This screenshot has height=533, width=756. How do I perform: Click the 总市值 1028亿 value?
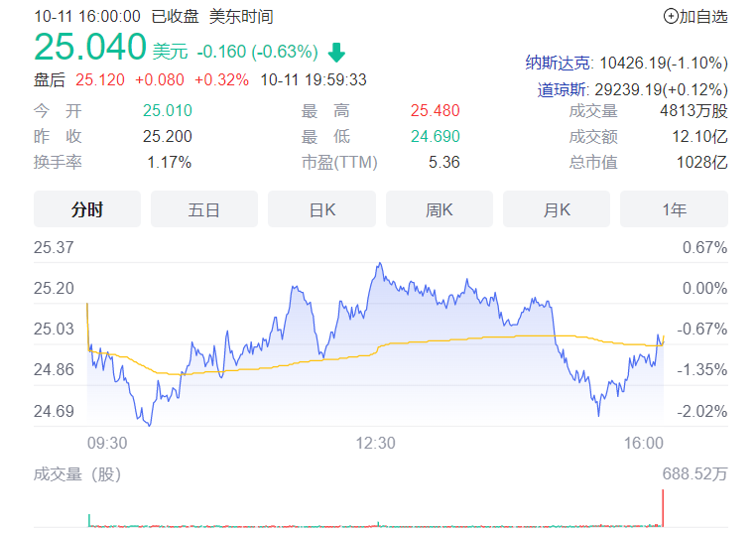coord(703,162)
